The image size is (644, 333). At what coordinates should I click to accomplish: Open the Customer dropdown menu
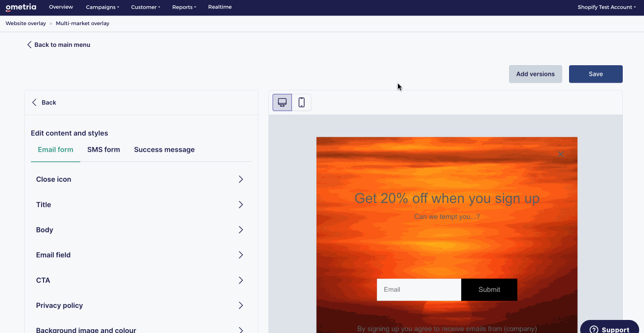tap(146, 7)
